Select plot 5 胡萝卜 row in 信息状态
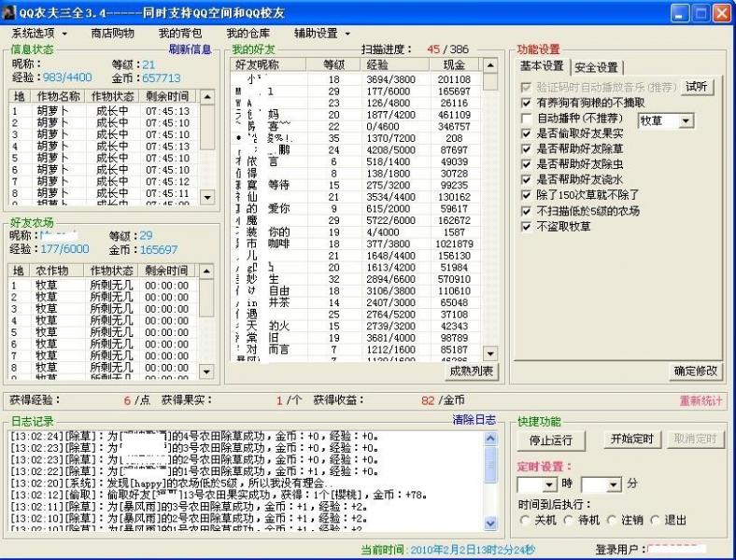736x560 pixels. (x=105, y=158)
